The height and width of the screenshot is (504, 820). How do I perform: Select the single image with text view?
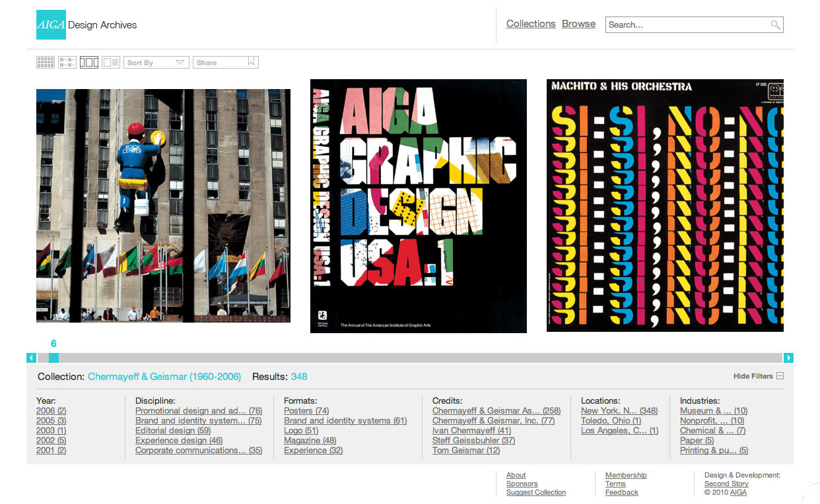[x=111, y=63]
